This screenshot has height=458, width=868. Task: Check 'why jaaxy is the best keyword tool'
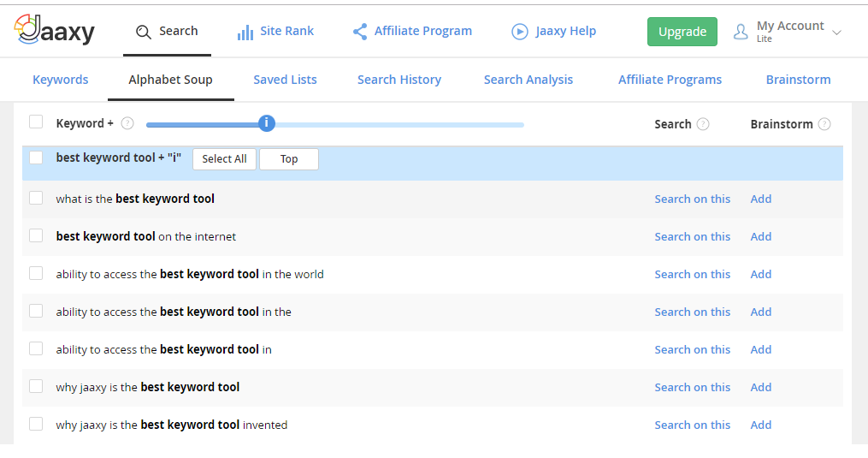36,386
